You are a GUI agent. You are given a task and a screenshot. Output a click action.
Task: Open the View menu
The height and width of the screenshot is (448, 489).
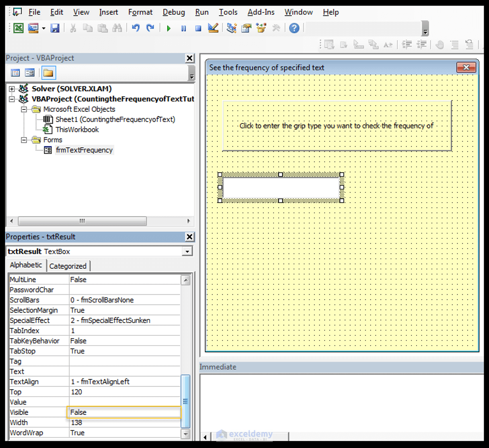coord(81,12)
